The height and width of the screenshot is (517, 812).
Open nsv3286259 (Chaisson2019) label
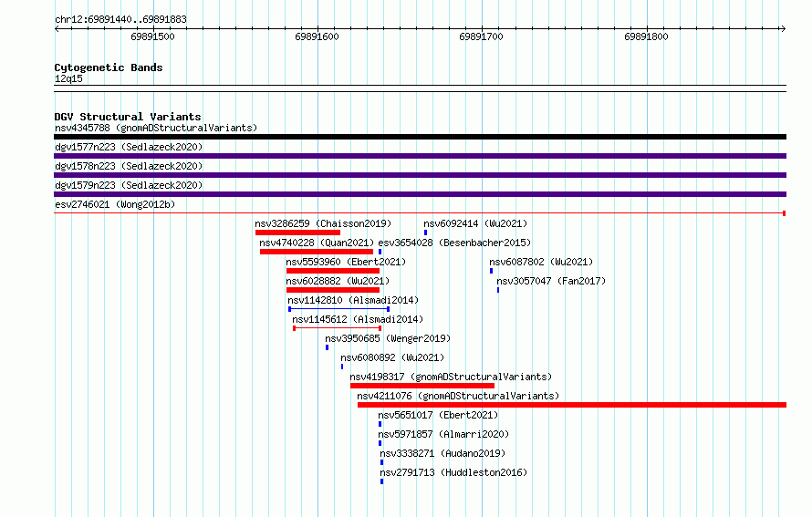[x=323, y=223]
